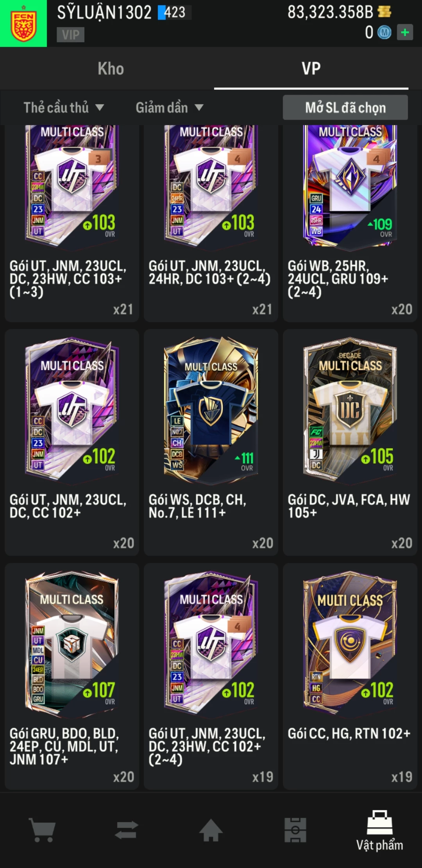Choose the Gói GRU, BDO, BLD 107+ pack
The height and width of the screenshot is (868, 422).
pyautogui.click(x=72, y=676)
